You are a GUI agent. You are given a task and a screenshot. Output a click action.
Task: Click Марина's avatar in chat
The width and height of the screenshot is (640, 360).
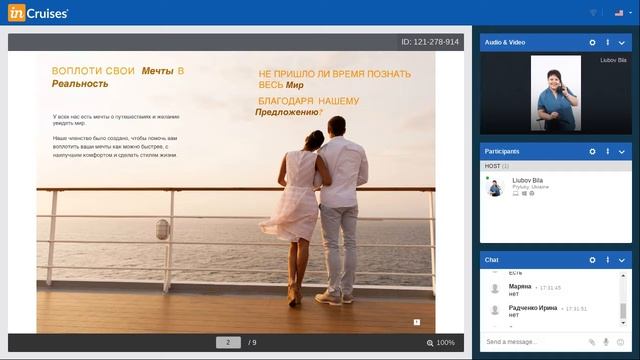495,289
